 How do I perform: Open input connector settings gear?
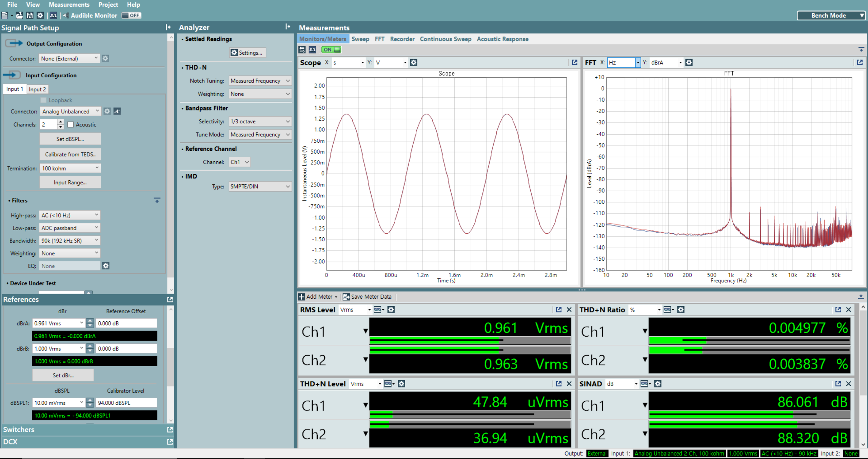tap(107, 111)
